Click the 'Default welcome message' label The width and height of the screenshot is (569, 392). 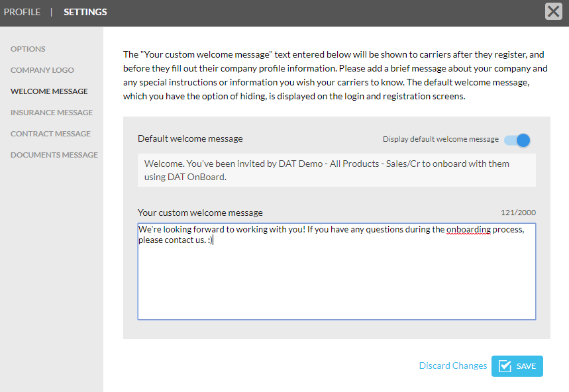coord(190,139)
